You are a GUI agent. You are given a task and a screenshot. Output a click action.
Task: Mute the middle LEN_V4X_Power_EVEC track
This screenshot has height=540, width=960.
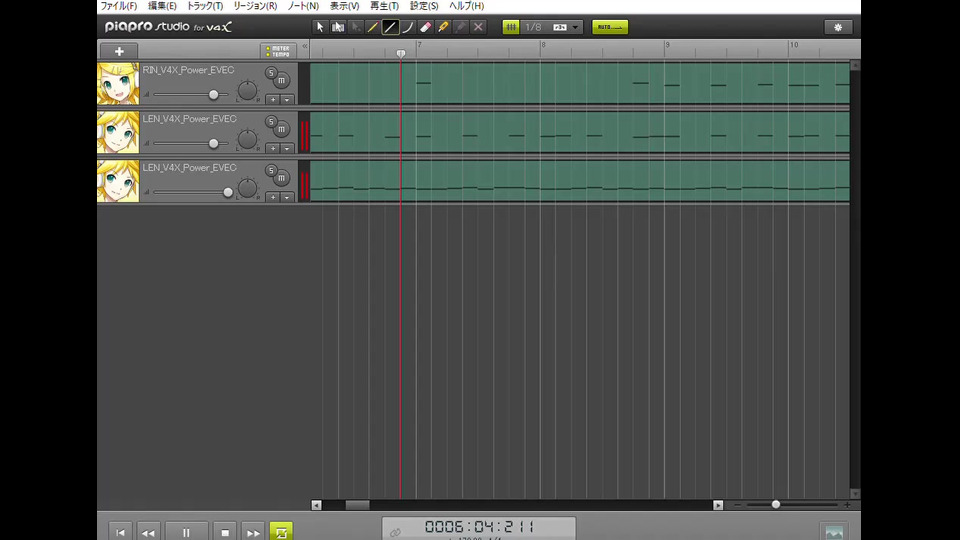[282, 129]
